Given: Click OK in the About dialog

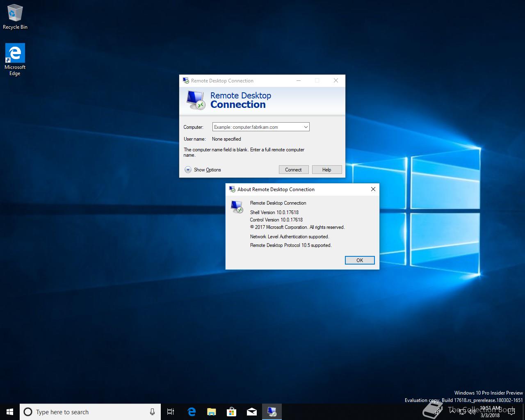Looking at the screenshot, I should click(x=360, y=260).
